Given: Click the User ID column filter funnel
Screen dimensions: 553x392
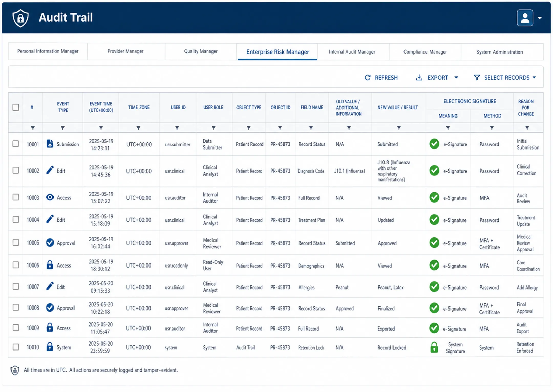Looking at the screenshot, I should 177,128.
